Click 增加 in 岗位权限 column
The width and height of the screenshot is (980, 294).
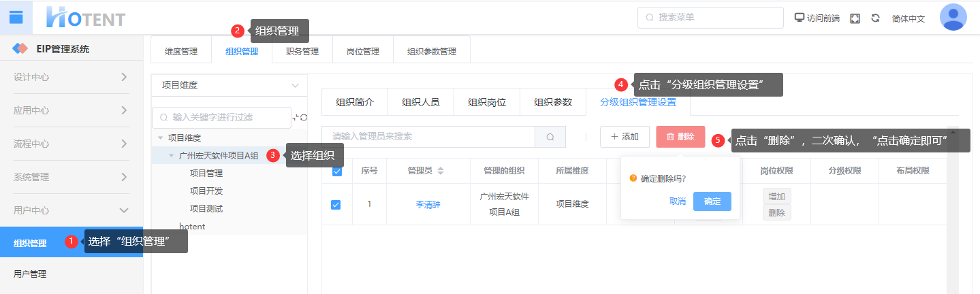pos(776,196)
